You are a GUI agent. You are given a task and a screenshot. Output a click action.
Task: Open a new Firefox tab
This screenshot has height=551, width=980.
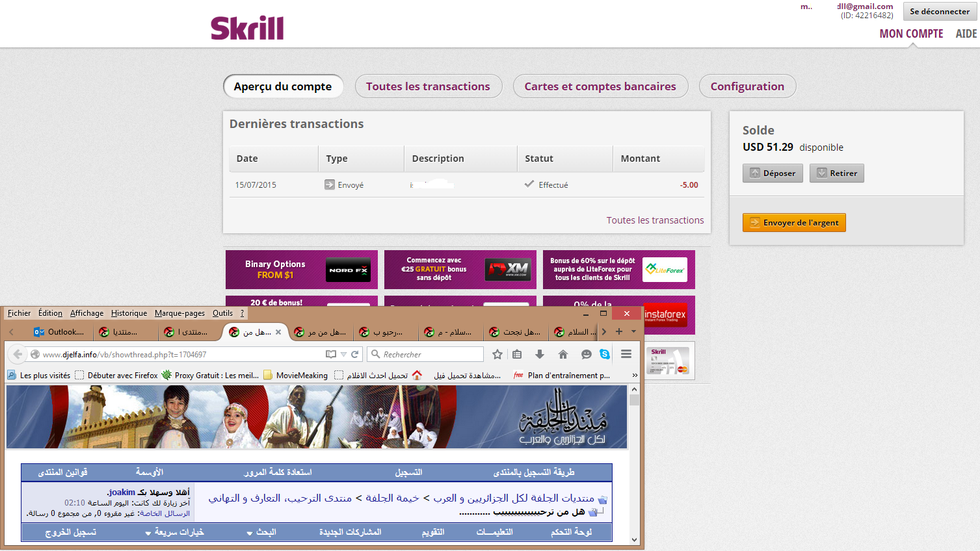coord(619,331)
